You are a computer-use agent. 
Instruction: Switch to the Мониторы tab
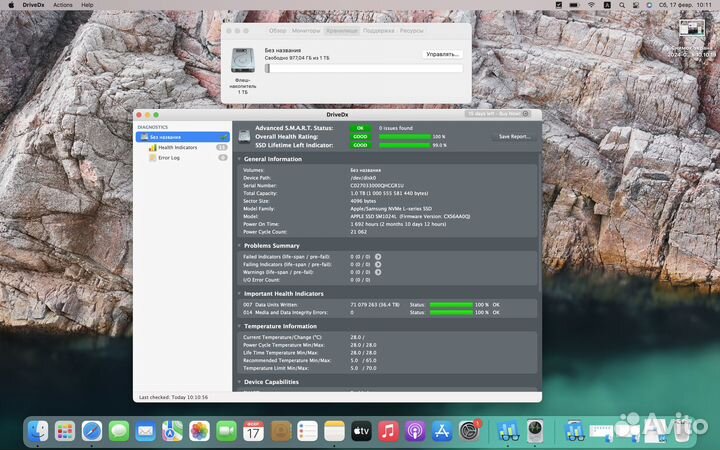pos(306,30)
